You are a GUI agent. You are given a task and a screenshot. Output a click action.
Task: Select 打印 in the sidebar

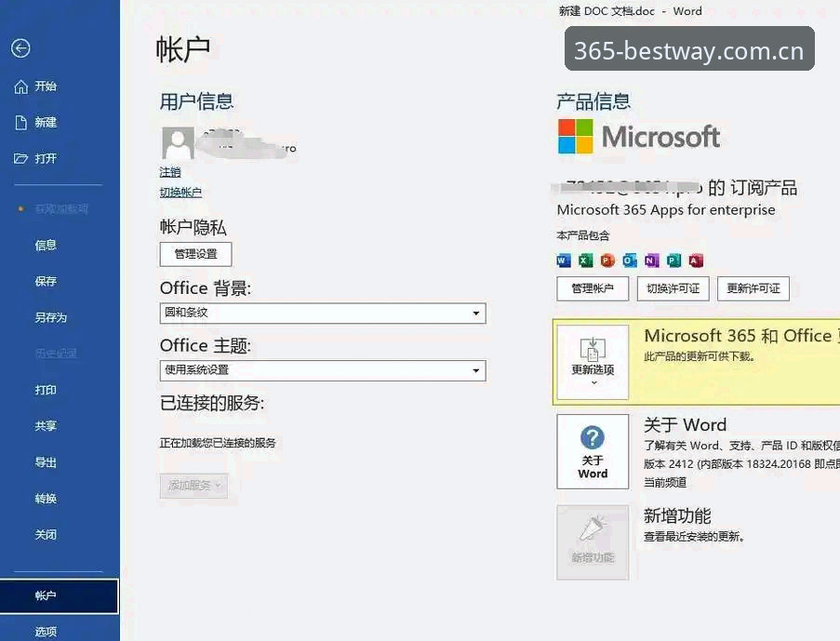click(x=47, y=390)
